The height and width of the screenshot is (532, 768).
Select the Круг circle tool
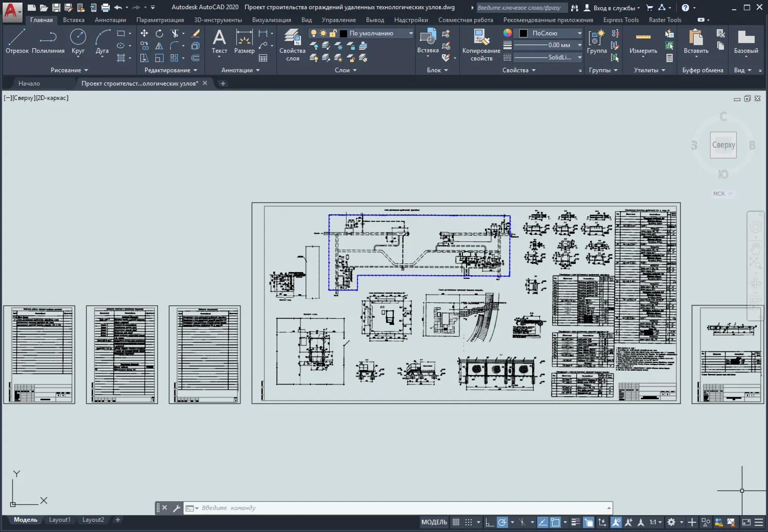[x=78, y=41]
